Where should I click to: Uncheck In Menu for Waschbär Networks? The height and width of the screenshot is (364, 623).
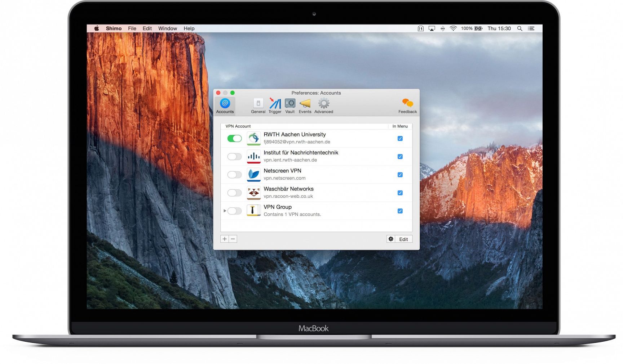coord(400,193)
